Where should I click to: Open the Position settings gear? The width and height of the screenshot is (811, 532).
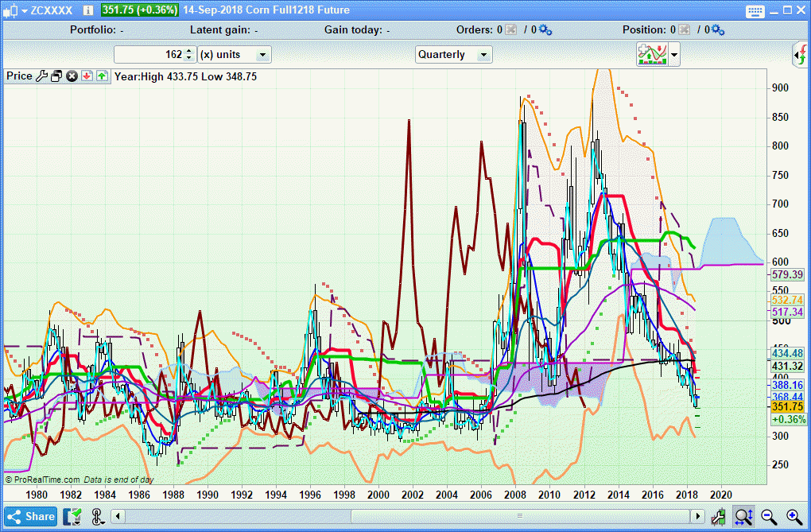[x=717, y=30]
